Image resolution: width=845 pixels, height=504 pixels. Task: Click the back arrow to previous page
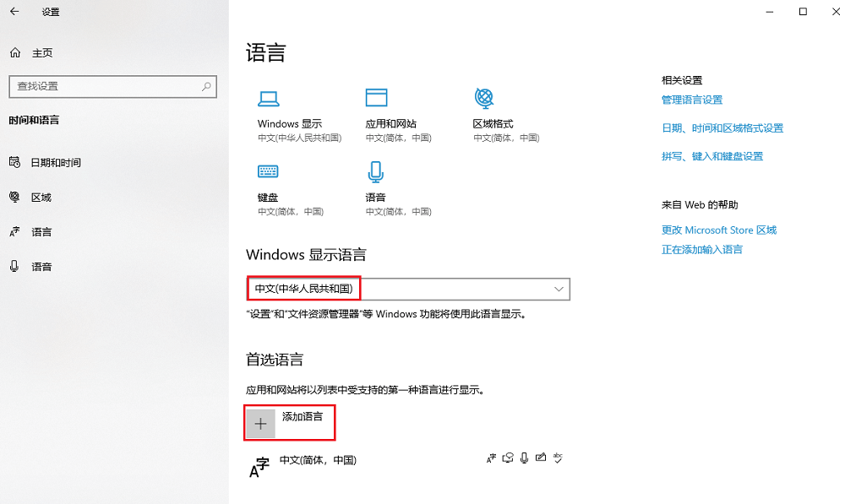tap(13, 12)
